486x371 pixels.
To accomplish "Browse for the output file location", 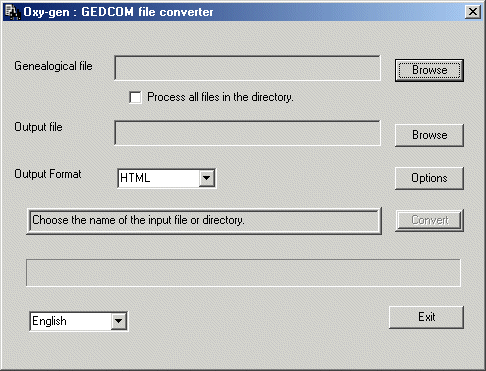I will point(429,135).
